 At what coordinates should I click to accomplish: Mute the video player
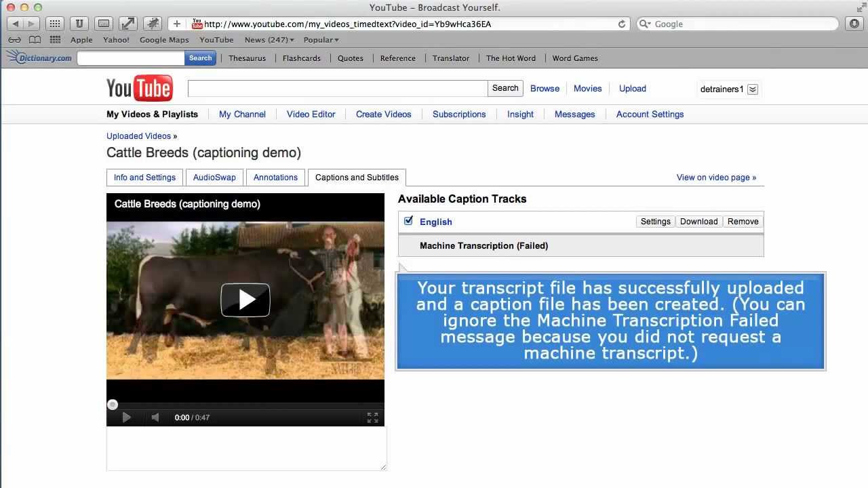point(155,418)
